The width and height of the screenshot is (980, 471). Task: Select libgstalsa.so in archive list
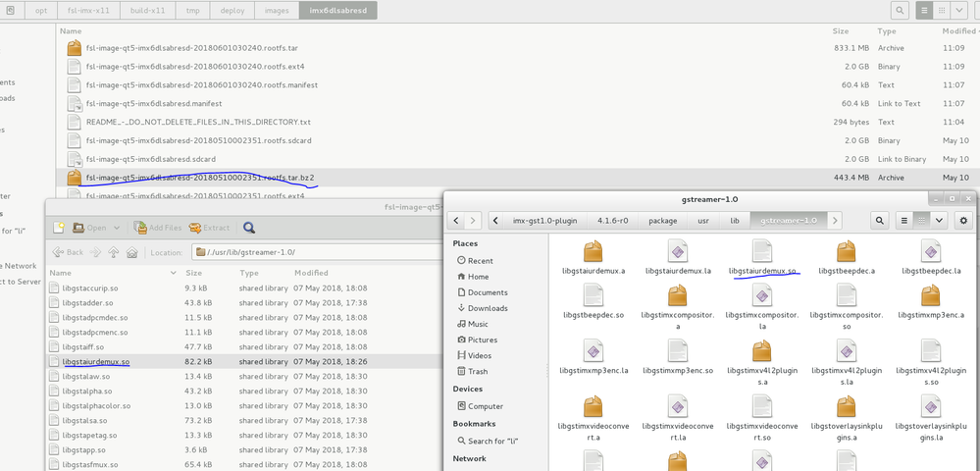click(x=84, y=420)
